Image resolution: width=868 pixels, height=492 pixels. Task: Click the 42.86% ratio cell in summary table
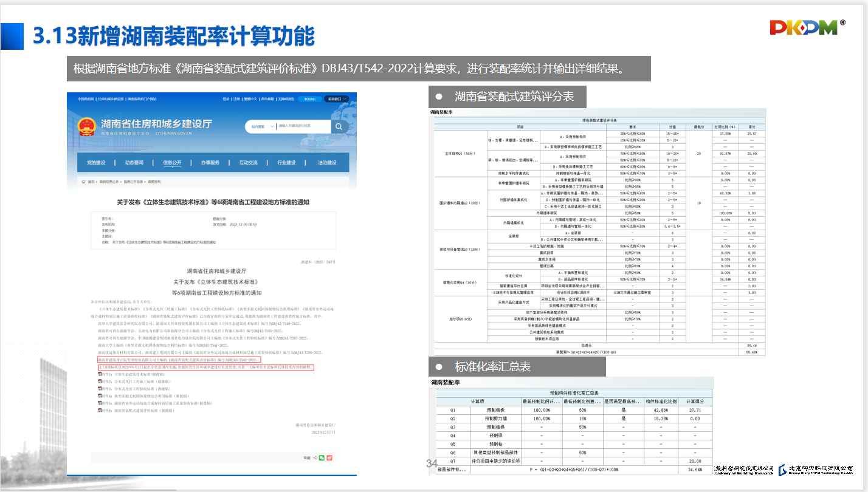pos(661,411)
